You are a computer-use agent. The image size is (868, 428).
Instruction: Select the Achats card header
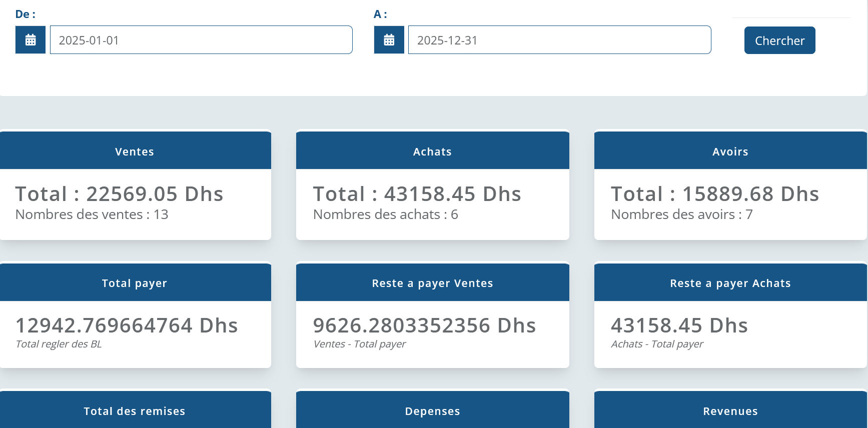(x=432, y=151)
